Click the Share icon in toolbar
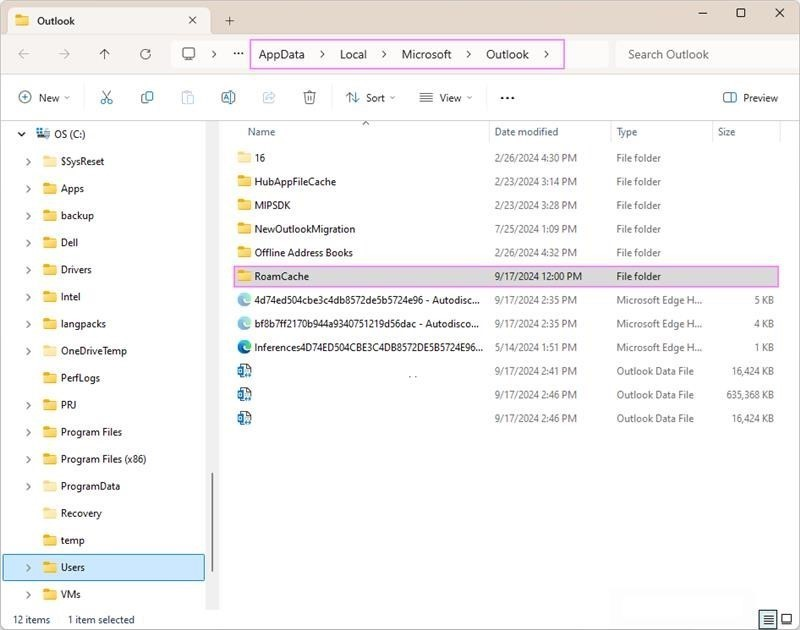Screen dimensions: 800x630 tap(269, 97)
